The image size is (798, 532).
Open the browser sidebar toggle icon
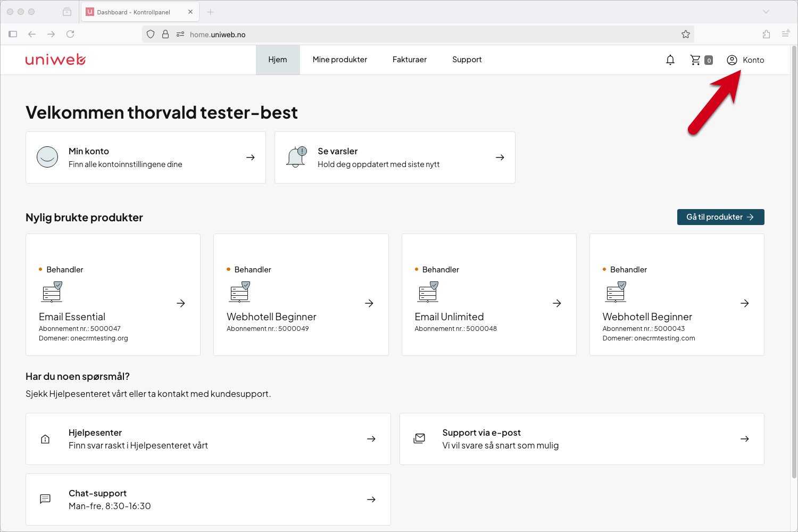tap(13, 34)
